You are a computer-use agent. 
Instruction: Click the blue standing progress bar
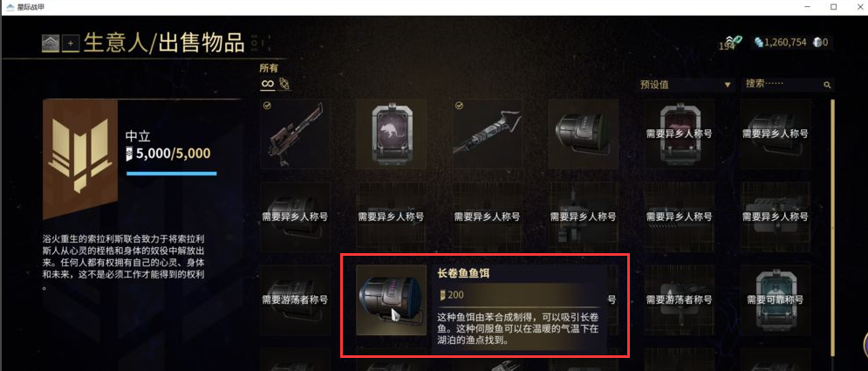coord(172,174)
